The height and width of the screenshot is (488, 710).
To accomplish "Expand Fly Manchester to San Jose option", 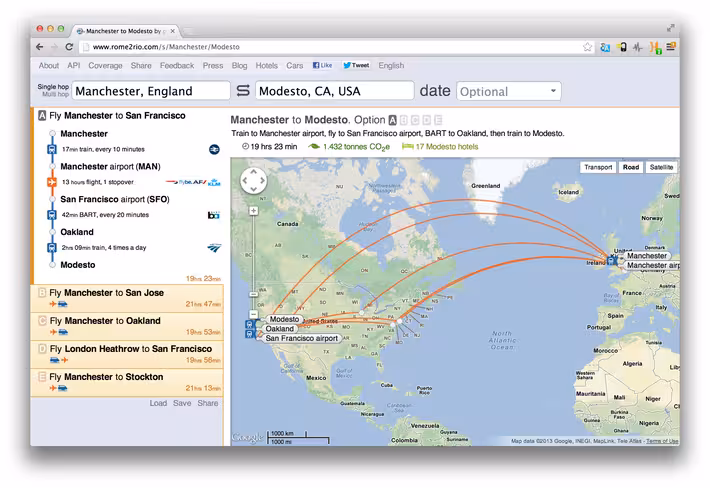I will (127, 298).
